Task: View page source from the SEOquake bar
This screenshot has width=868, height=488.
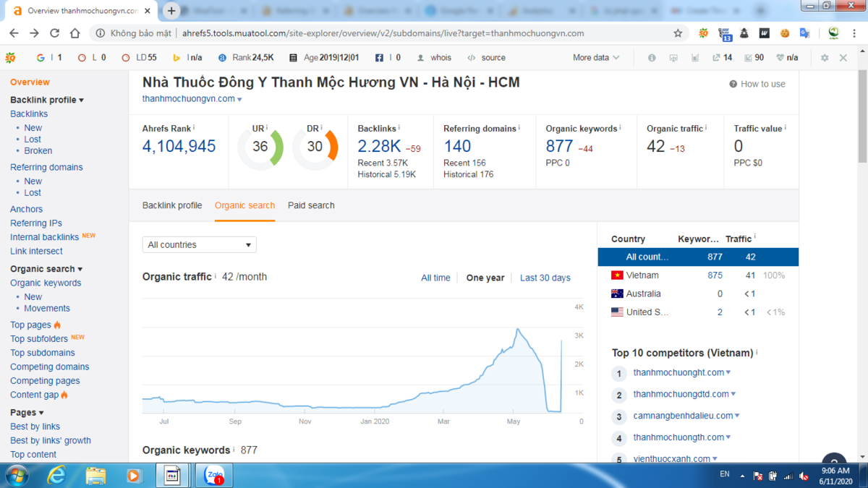Action: [x=487, y=58]
